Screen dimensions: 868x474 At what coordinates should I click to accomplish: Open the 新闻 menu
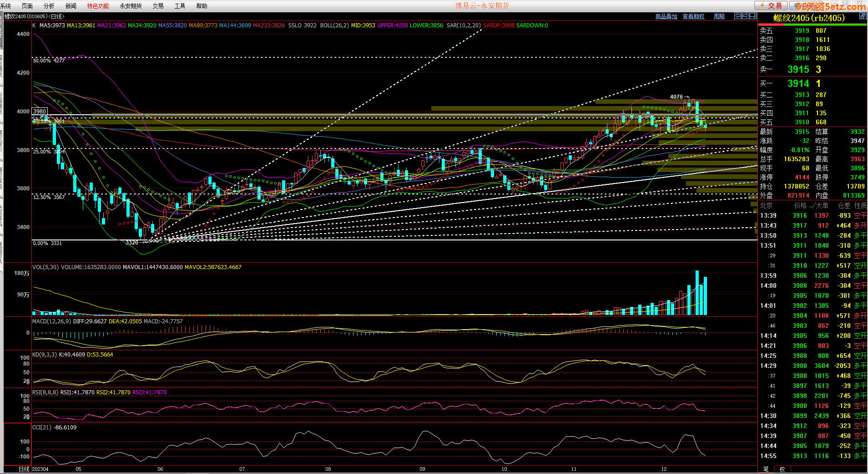(71, 6)
